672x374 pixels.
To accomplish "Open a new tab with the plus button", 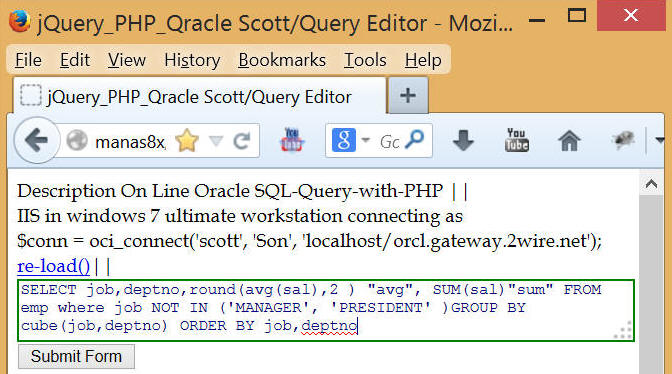I will pos(408,95).
